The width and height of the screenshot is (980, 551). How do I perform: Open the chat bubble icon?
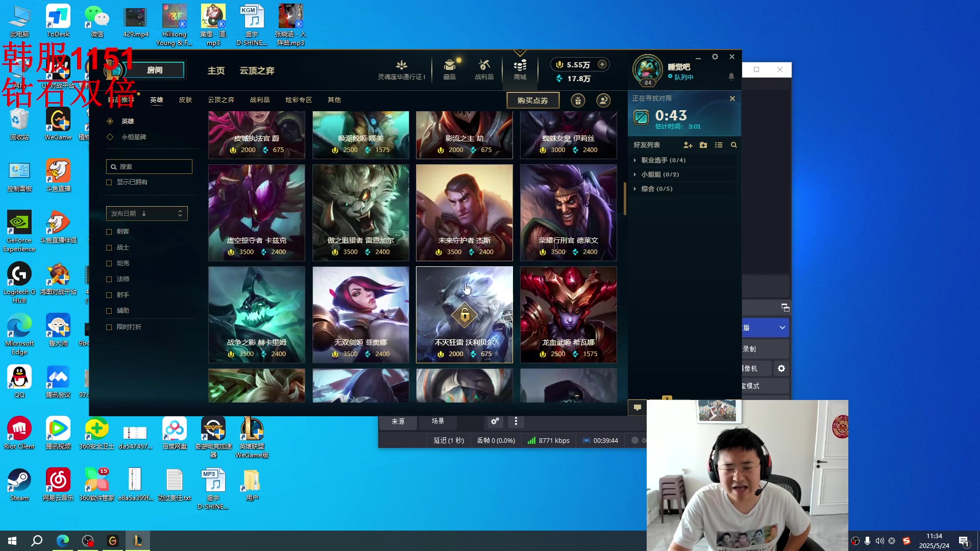tap(637, 407)
